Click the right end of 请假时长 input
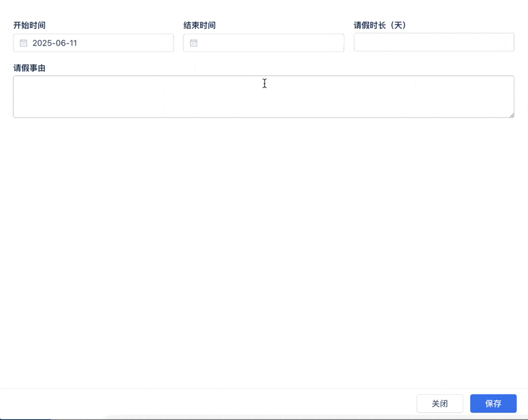The height and width of the screenshot is (420, 528). coord(505,42)
